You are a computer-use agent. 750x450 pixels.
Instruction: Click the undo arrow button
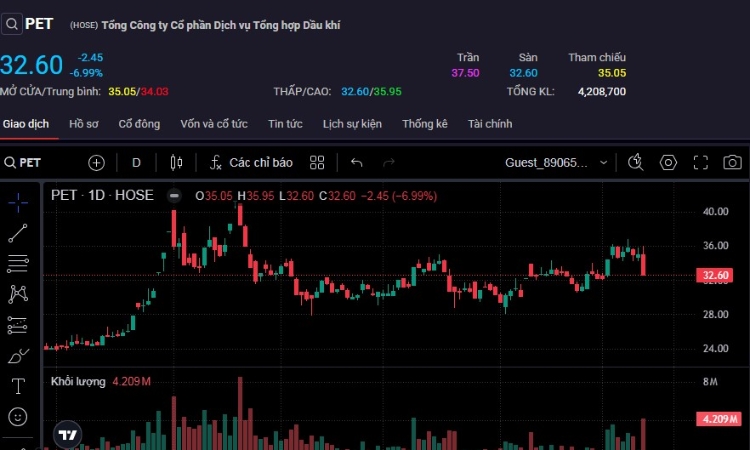(357, 162)
